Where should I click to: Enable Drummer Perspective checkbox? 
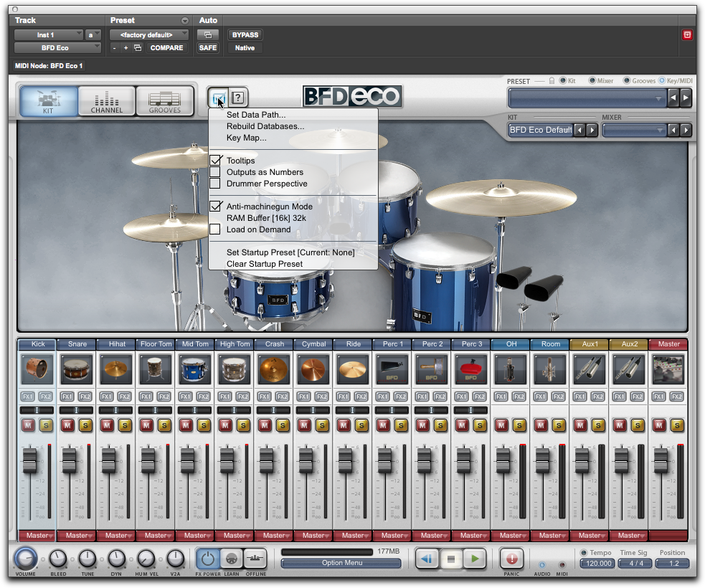coord(215,184)
